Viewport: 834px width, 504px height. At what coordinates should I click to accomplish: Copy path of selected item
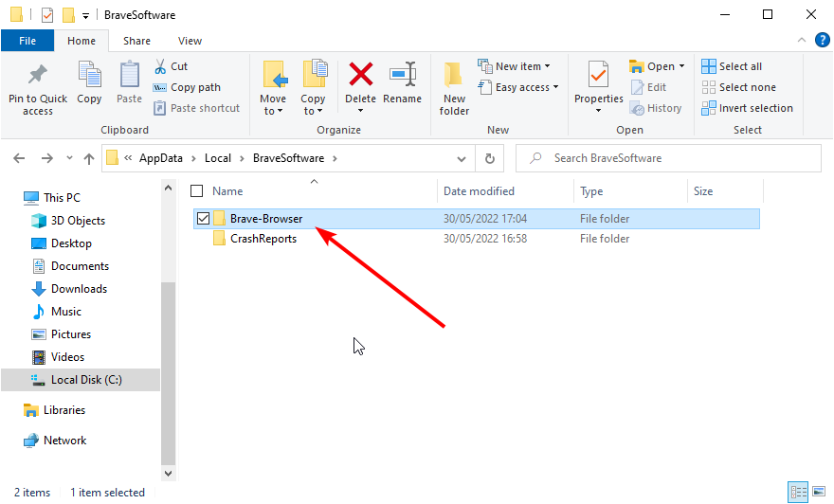pos(188,87)
